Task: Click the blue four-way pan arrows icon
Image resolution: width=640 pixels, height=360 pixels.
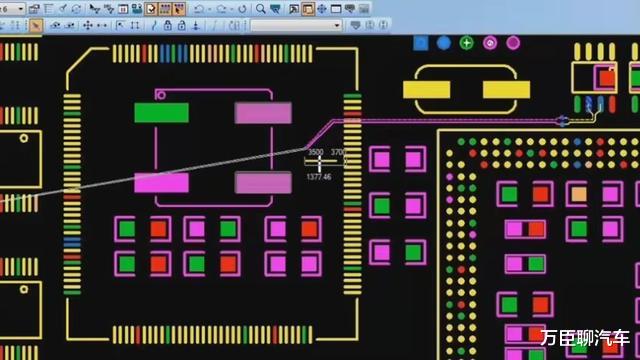Action: click(x=322, y=9)
